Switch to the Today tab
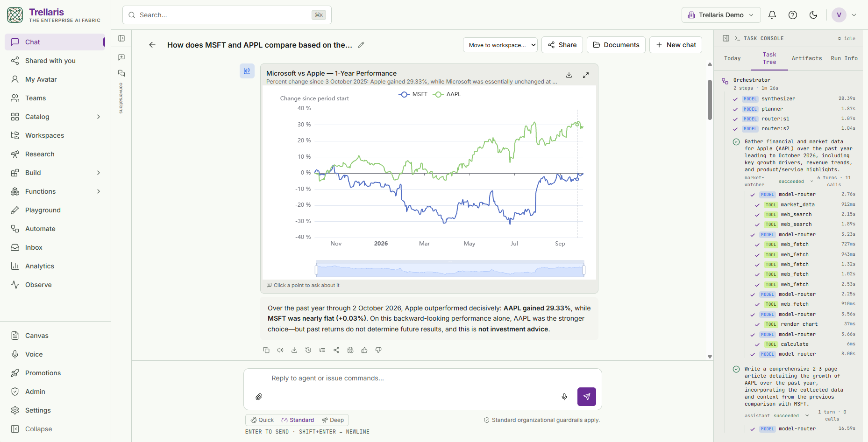 (x=732, y=58)
